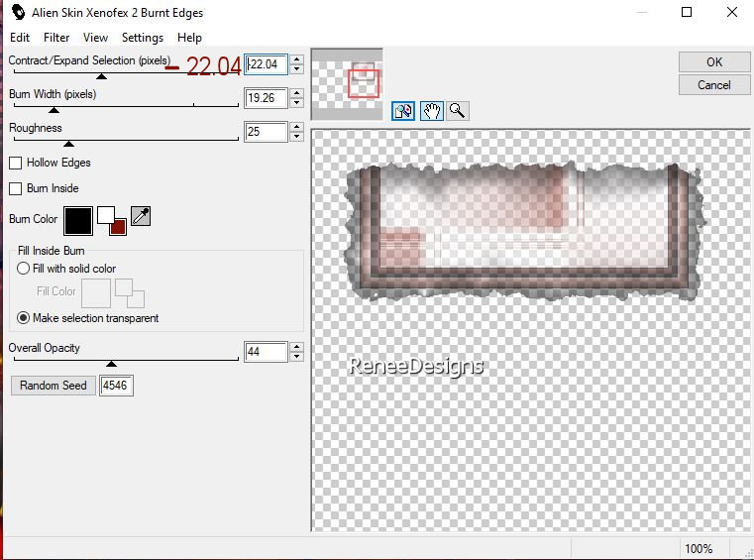Click the disabled Fill Color swatch

[96, 293]
